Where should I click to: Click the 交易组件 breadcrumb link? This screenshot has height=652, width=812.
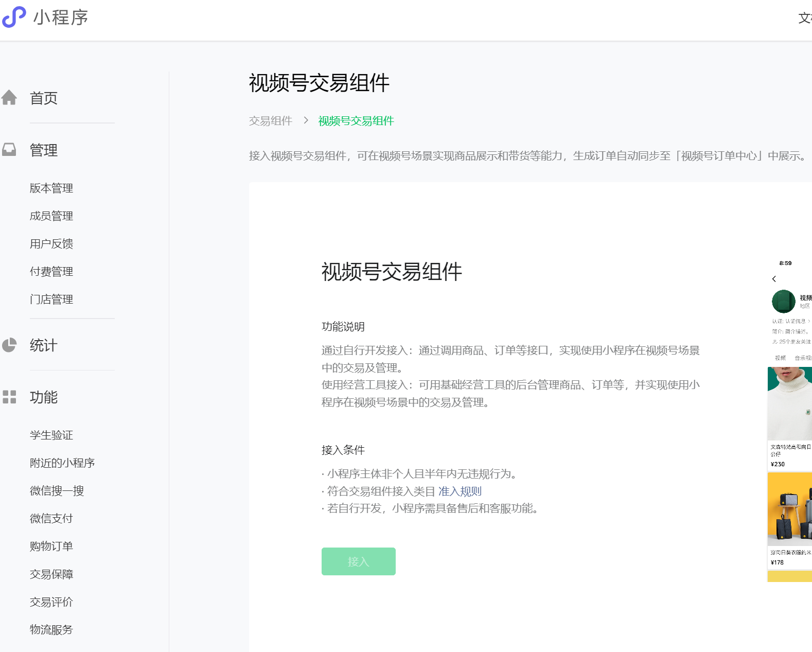click(271, 121)
